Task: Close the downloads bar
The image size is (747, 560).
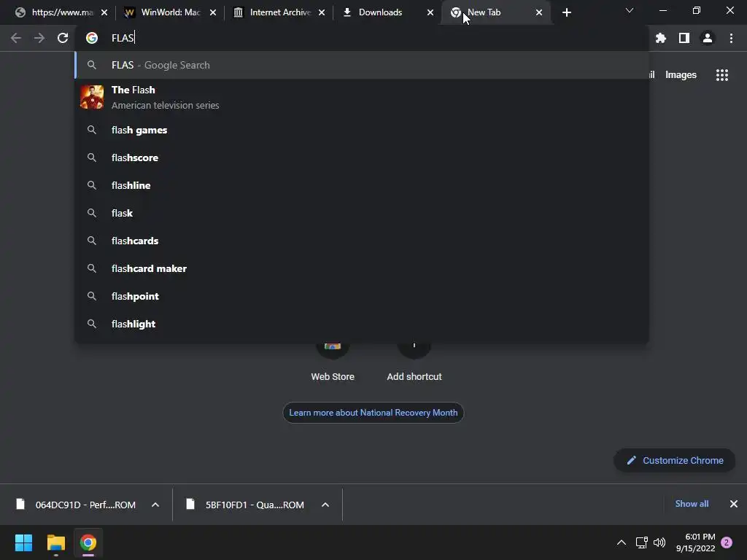Action: (734, 504)
